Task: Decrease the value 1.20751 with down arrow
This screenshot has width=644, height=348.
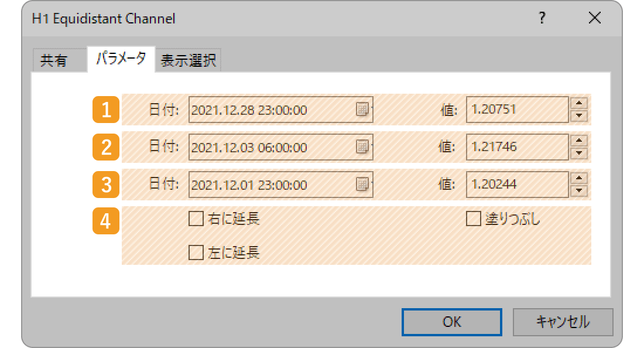Action: [x=579, y=116]
